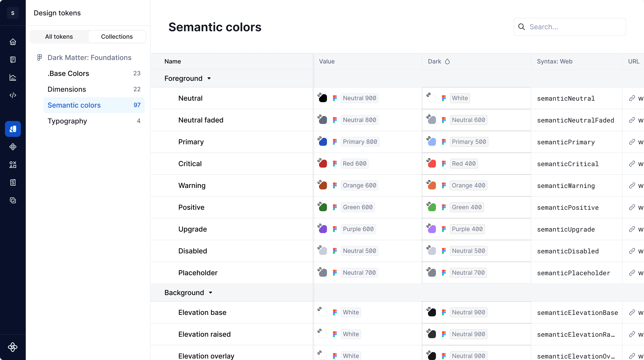The image size is (644, 360).
Task: Select the analytics chart icon
Action: coord(13,78)
